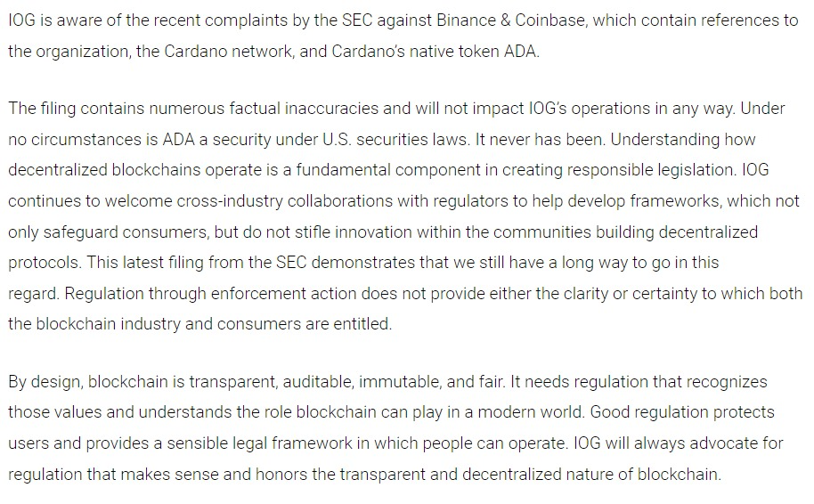Click "consumers are entitled" text
The image size is (814, 504).
tap(304, 324)
